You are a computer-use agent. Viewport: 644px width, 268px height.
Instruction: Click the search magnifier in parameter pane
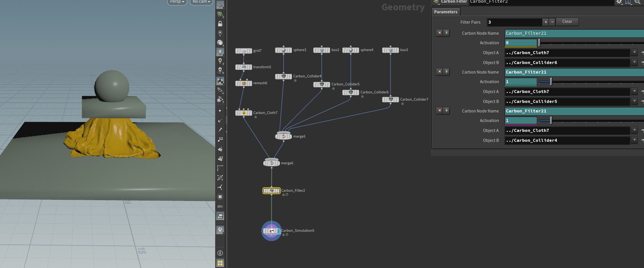click(x=637, y=2)
